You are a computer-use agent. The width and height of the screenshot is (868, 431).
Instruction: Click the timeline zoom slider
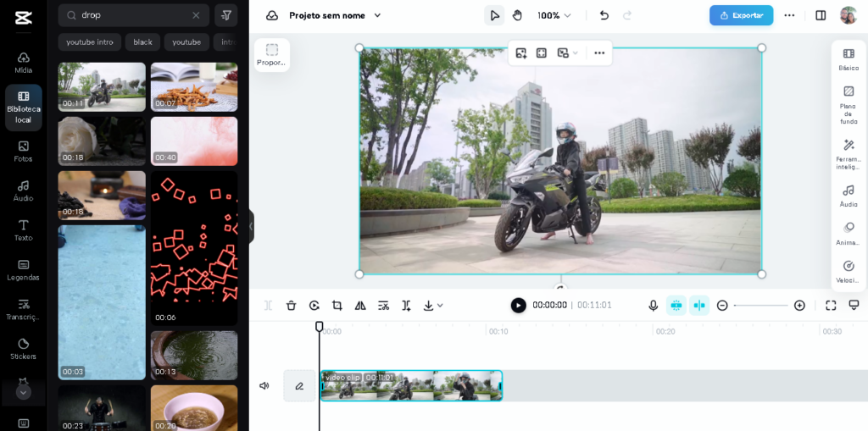(760, 306)
